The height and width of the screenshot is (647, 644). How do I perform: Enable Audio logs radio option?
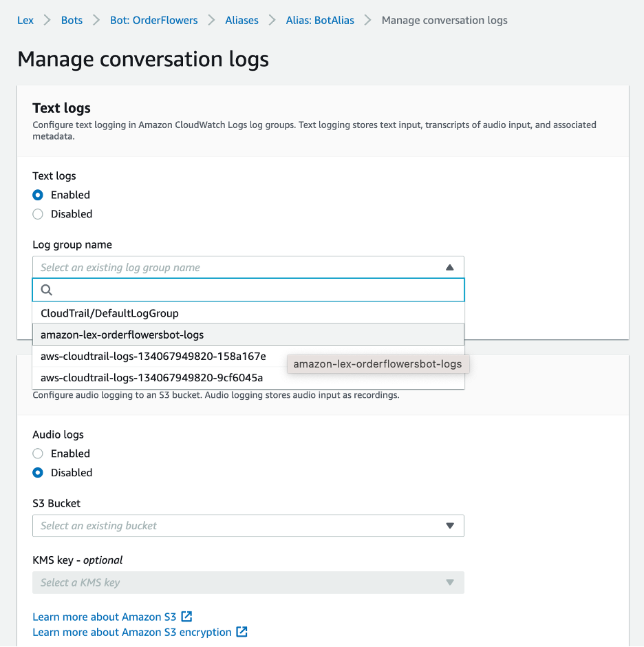[38, 454]
